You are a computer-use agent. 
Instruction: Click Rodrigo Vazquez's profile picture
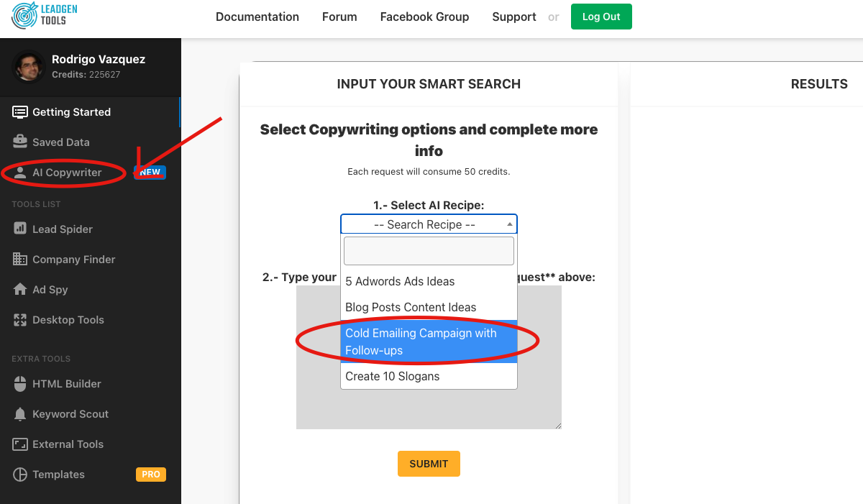pyautogui.click(x=28, y=68)
